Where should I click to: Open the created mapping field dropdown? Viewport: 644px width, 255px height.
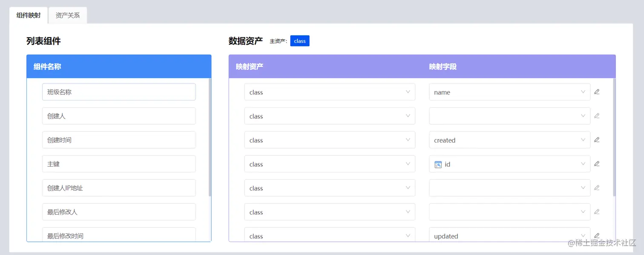(x=509, y=140)
